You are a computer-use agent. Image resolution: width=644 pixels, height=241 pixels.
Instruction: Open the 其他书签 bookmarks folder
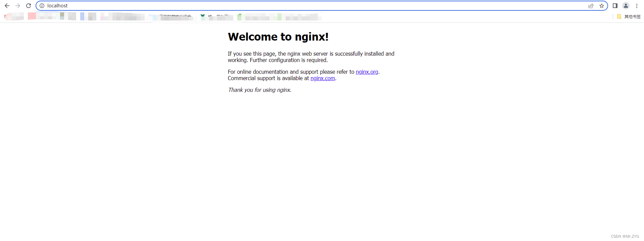tap(629, 16)
